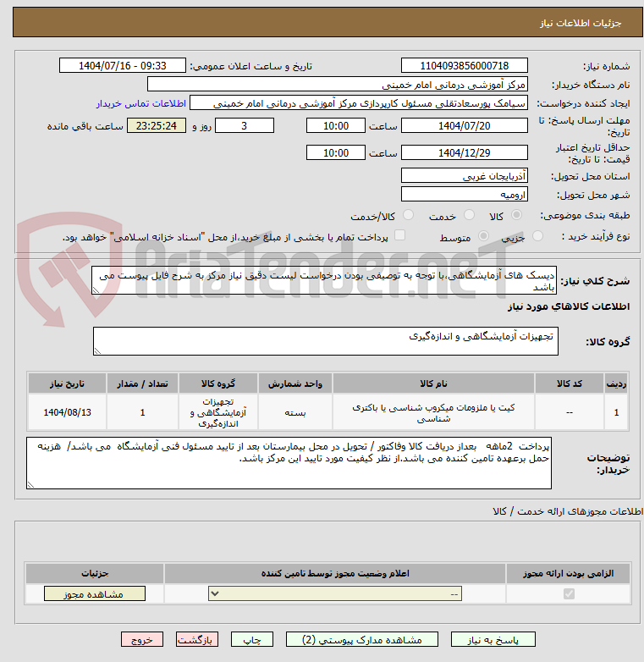
Task: Click the شهر محل تحویل field ارومیه
Action: (465, 194)
